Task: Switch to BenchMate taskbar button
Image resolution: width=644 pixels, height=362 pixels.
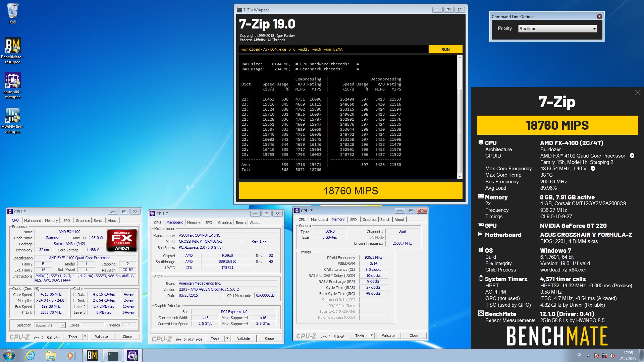Action: pos(92,355)
